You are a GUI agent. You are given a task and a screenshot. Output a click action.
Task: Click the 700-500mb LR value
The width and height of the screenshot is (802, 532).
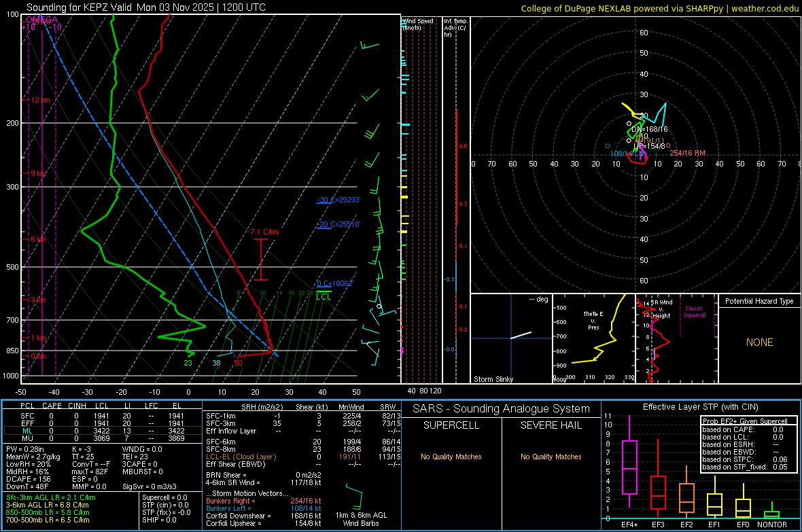point(48,520)
